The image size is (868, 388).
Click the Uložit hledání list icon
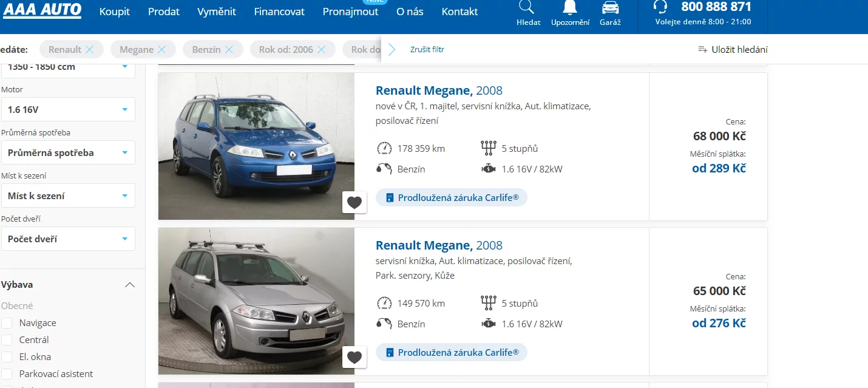pos(703,50)
